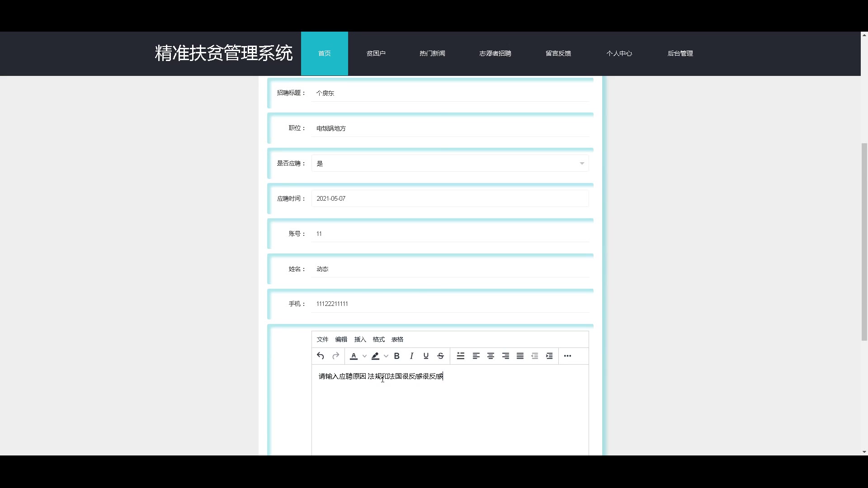
Task: Open background highlight color dropdown arrow
Action: pos(386,356)
